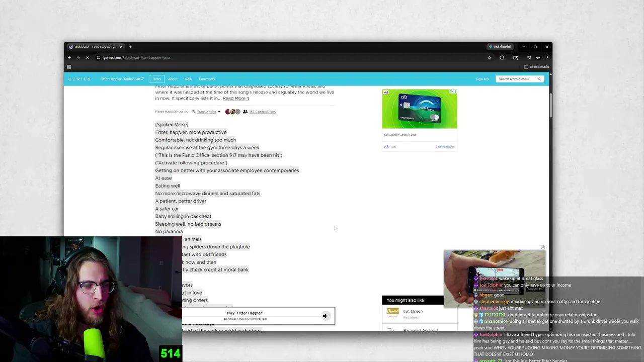
Task: Click the search magnifier icon
Action: coord(539,79)
